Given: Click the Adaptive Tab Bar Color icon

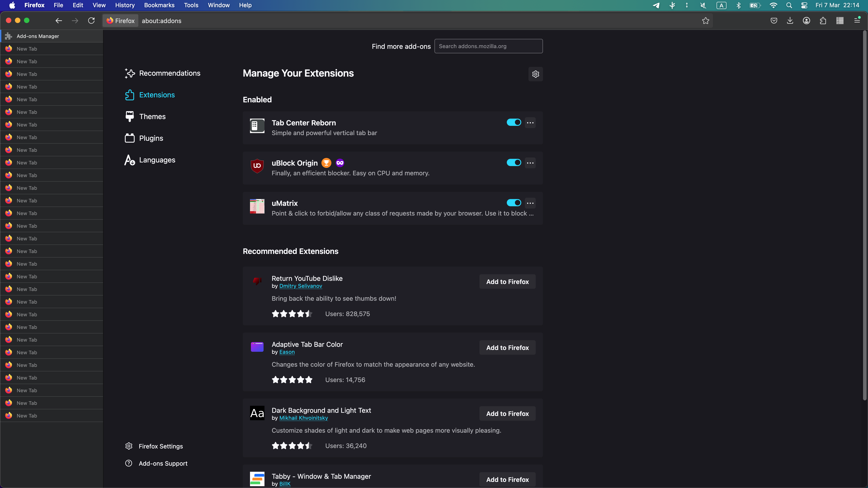Looking at the screenshot, I should (x=257, y=347).
